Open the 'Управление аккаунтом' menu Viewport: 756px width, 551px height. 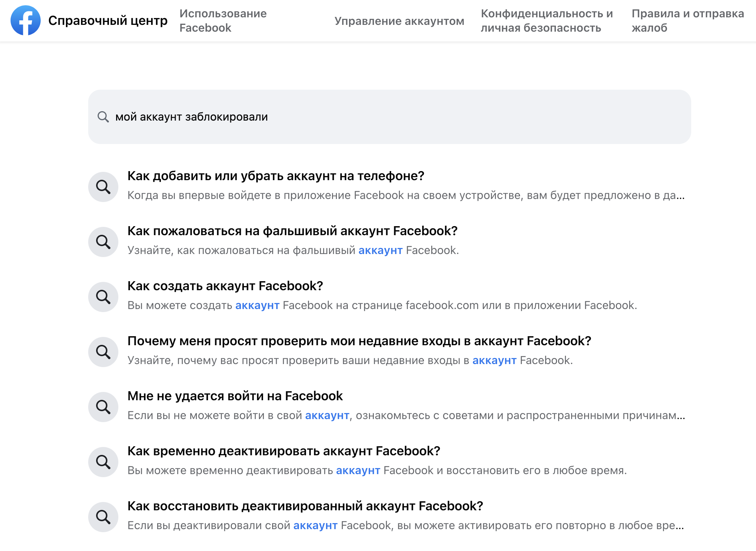pyautogui.click(x=399, y=21)
